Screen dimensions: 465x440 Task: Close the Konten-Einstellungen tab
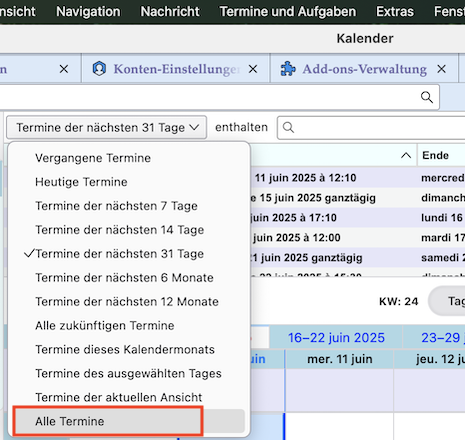click(x=253, y=69)
